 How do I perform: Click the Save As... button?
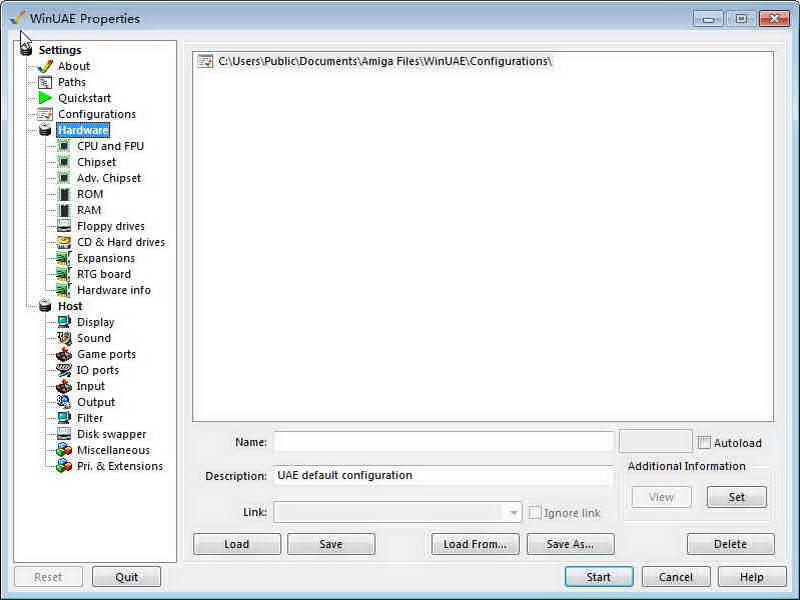[570, 544]
